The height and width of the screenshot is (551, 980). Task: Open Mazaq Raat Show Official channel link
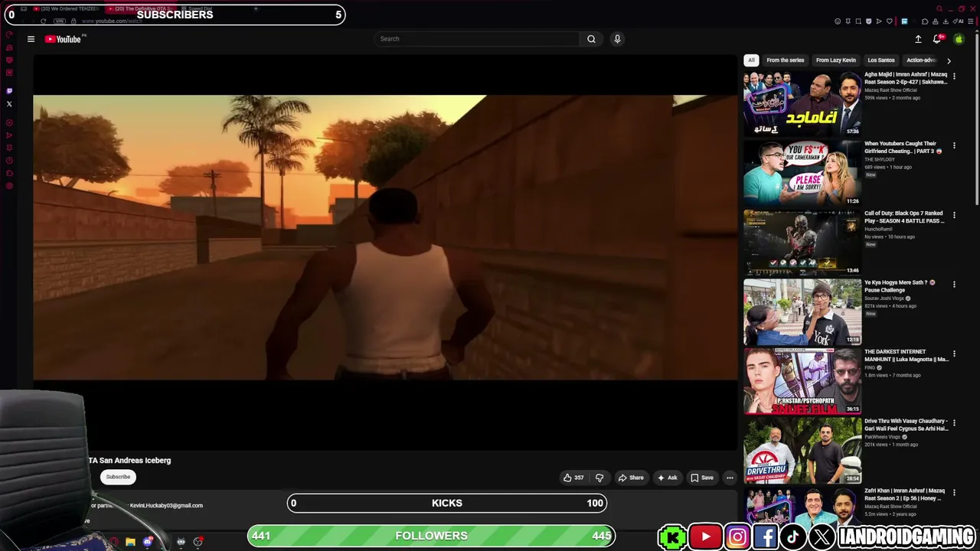click(x=890, y=90)
